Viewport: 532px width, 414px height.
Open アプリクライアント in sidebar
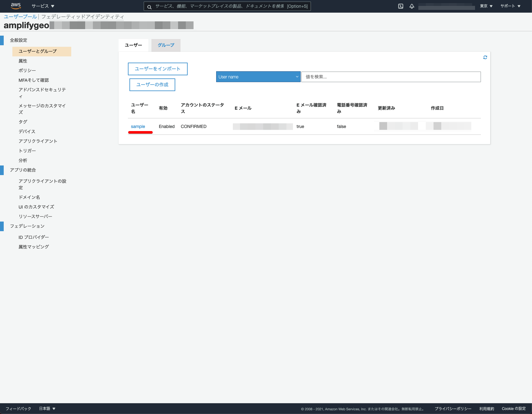pos(38,141)
